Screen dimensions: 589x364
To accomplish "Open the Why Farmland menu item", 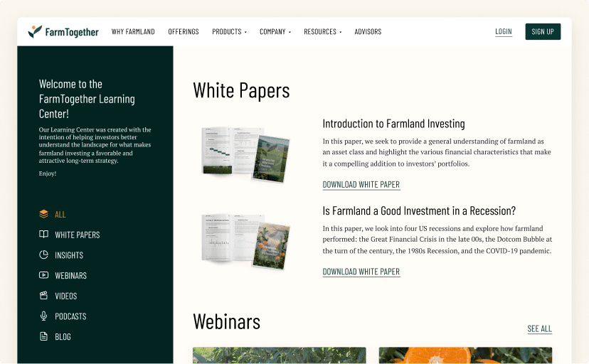I will click(133, 31).
